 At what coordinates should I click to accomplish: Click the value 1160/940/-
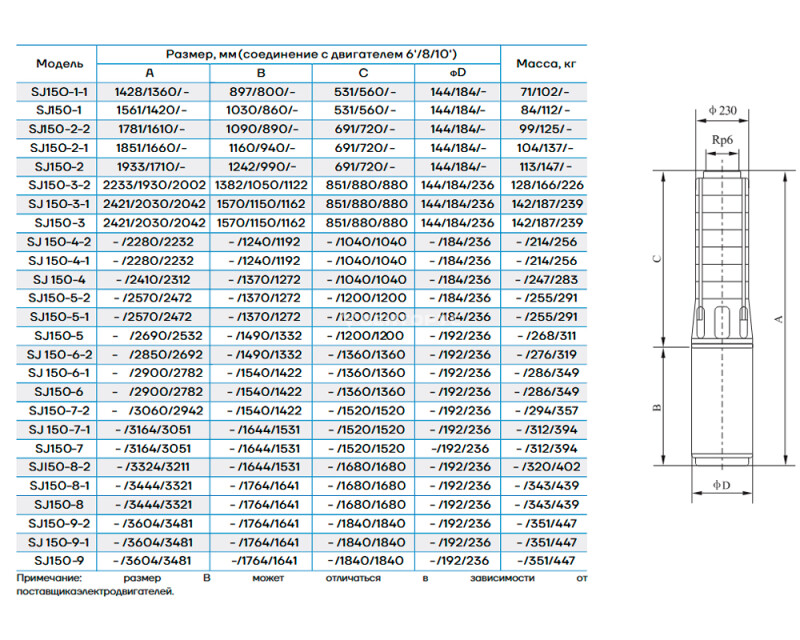click(x=262, y=148)
